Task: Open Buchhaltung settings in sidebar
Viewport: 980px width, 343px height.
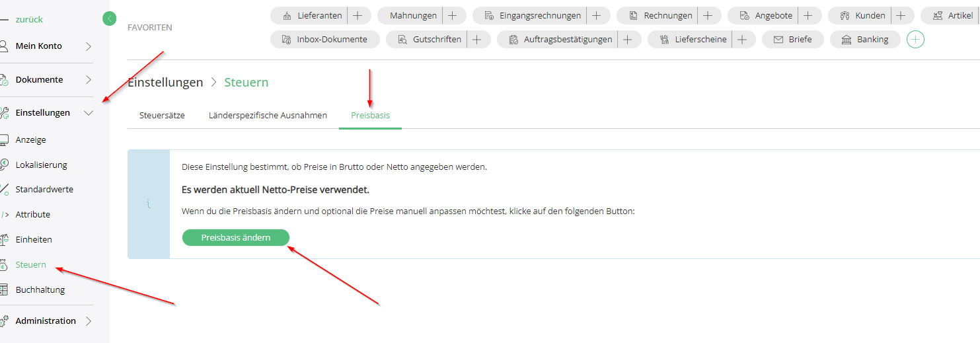Action: 40,290
